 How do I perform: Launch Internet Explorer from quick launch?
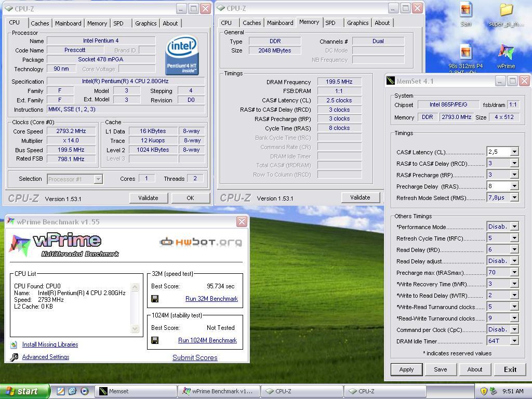click(x=72, y=391)
